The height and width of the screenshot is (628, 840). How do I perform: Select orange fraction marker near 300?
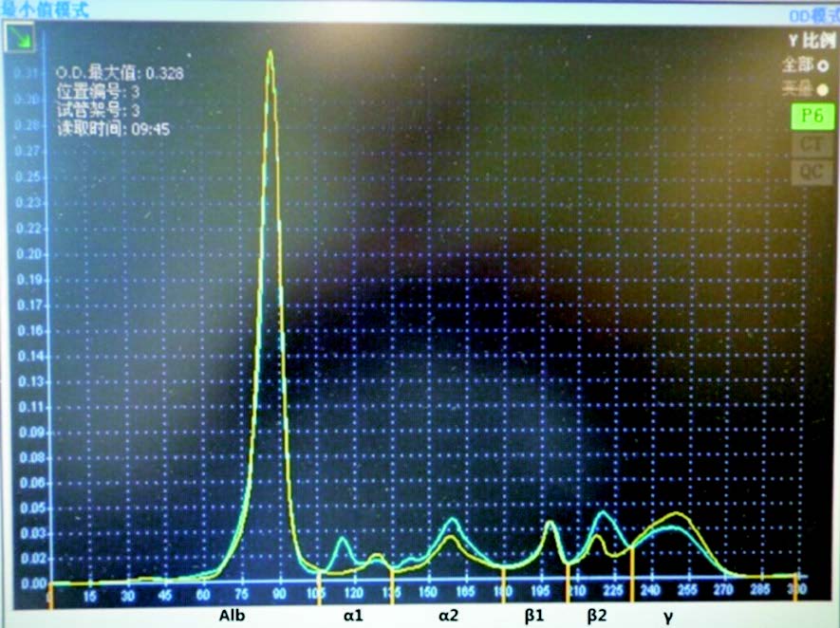click(x=796, y=587)
